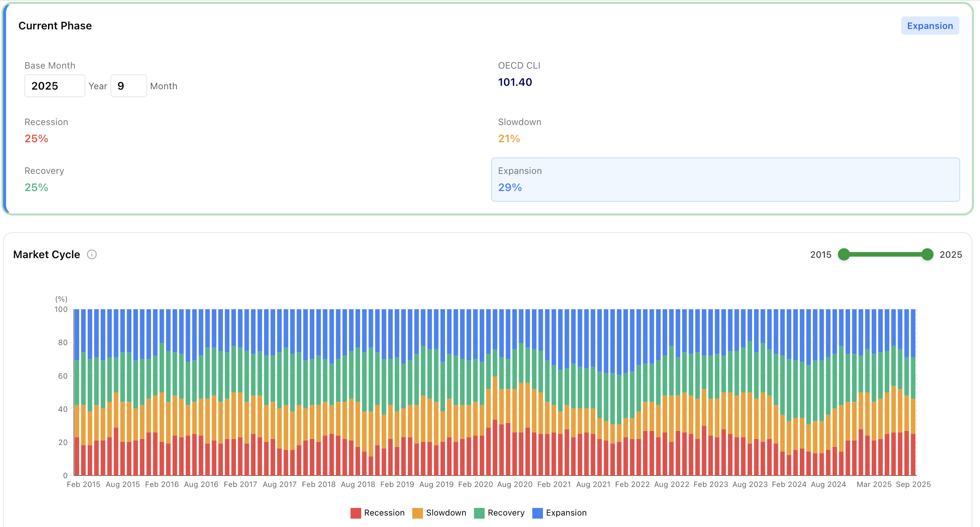The height and width of the screenshot is (527, 980).
Task: Click the Expansion phase badge
Action: [930, 26]
